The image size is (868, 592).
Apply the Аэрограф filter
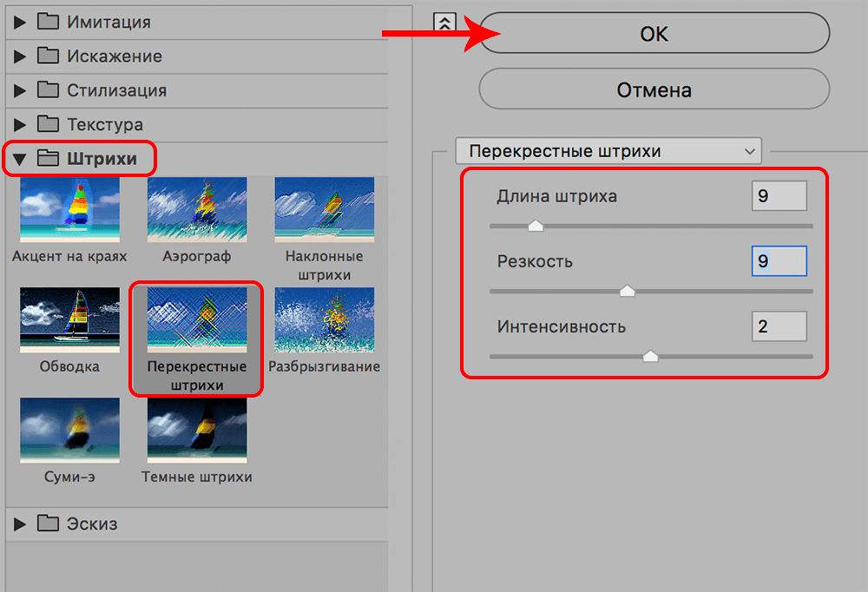(x=195, y=208)
